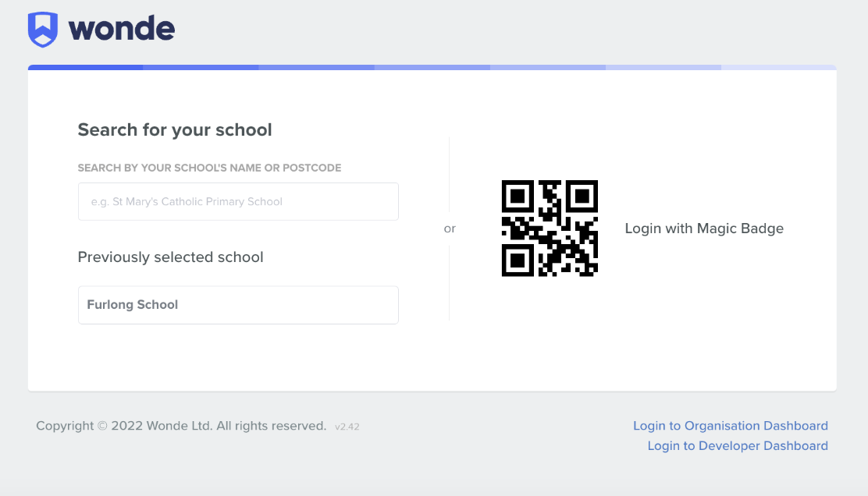Click the "Previously selected school" heading

[x=170, y=257]
